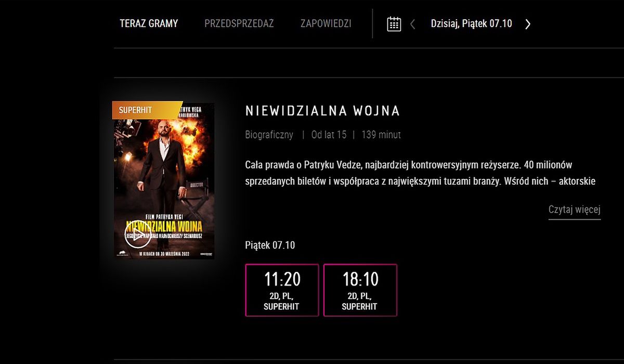
Task: Click the 139 minut duration text
Action: click(381, 135)
